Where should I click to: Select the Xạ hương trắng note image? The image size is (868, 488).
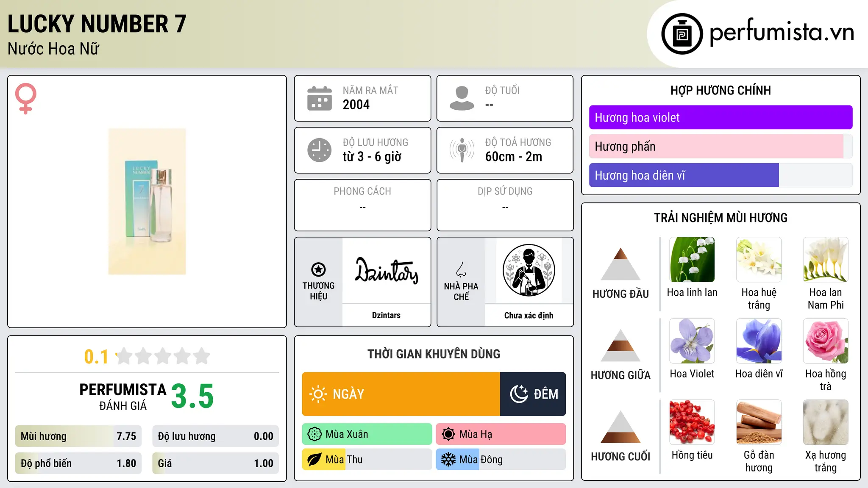click(x=826, y=422)
